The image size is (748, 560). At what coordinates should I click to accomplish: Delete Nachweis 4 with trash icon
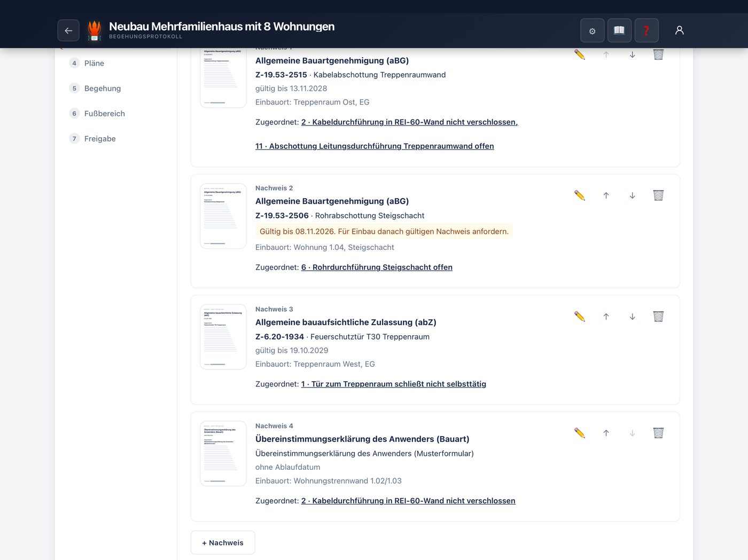[658, 433]
